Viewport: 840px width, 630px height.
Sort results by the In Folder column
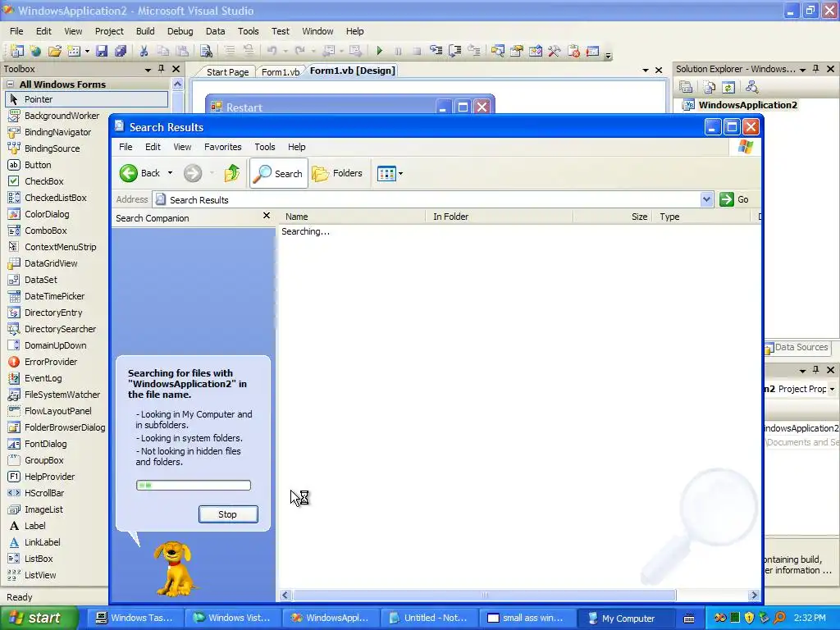[500, 217]
